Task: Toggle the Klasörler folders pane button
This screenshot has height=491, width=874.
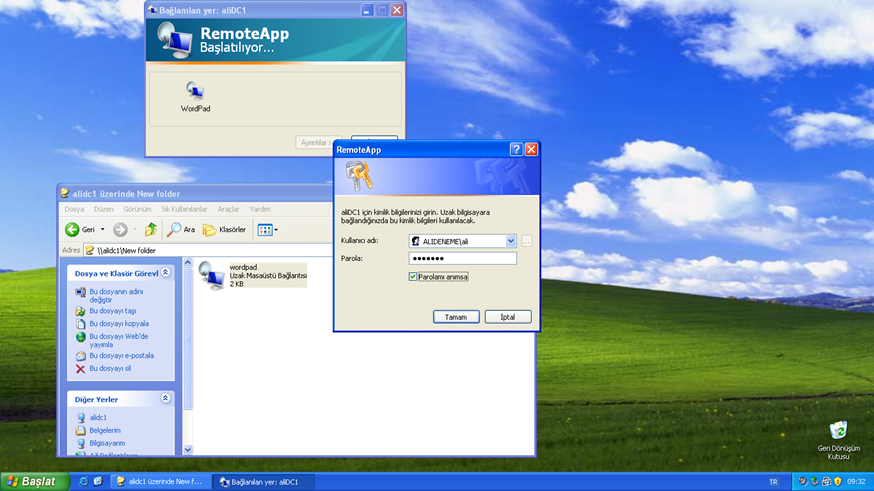Action: coord(224,229)
